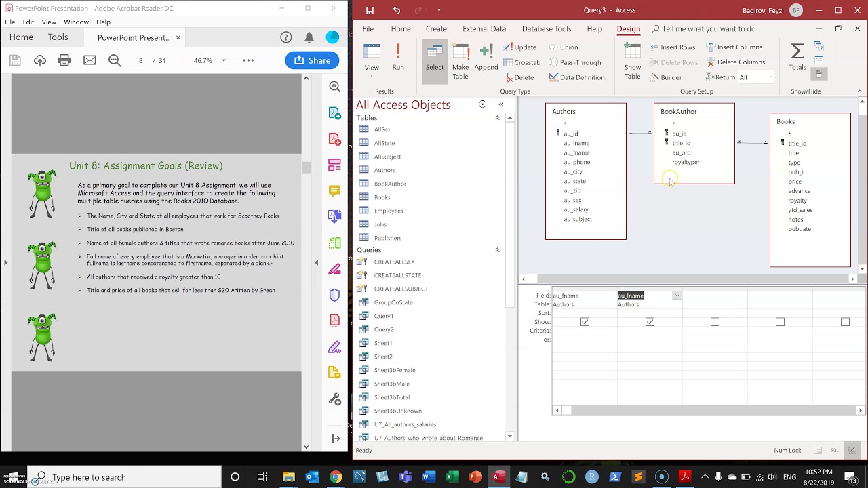Collapse the Queries group in navigation pane

(497, 250)
